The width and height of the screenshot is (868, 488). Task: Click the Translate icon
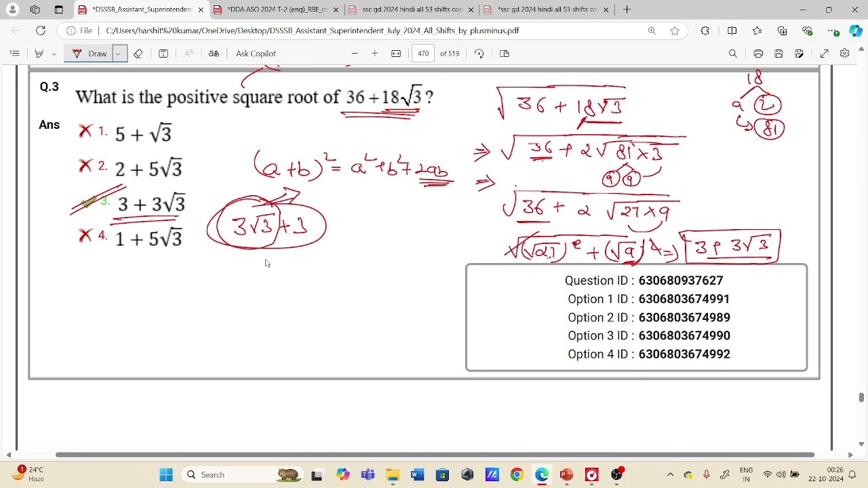[x=214, y=54]
